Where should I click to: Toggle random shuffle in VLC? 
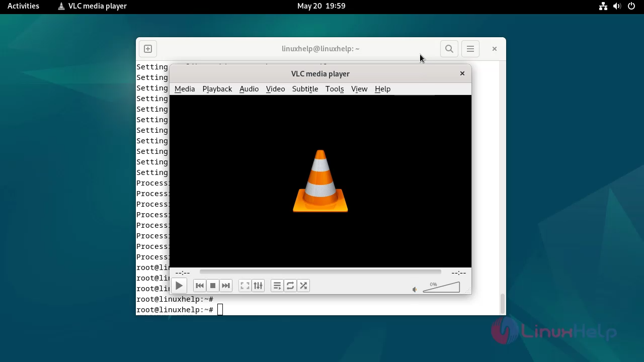303,286
